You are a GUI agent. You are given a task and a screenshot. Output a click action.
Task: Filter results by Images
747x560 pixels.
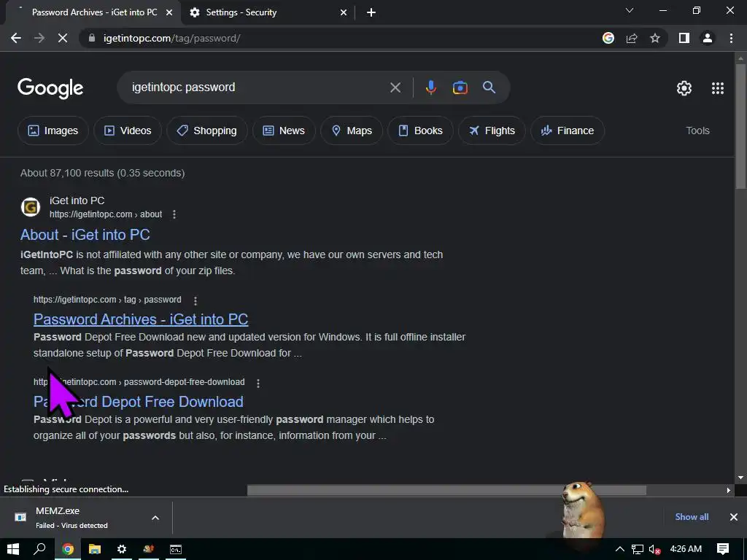(x=53, y=131)
